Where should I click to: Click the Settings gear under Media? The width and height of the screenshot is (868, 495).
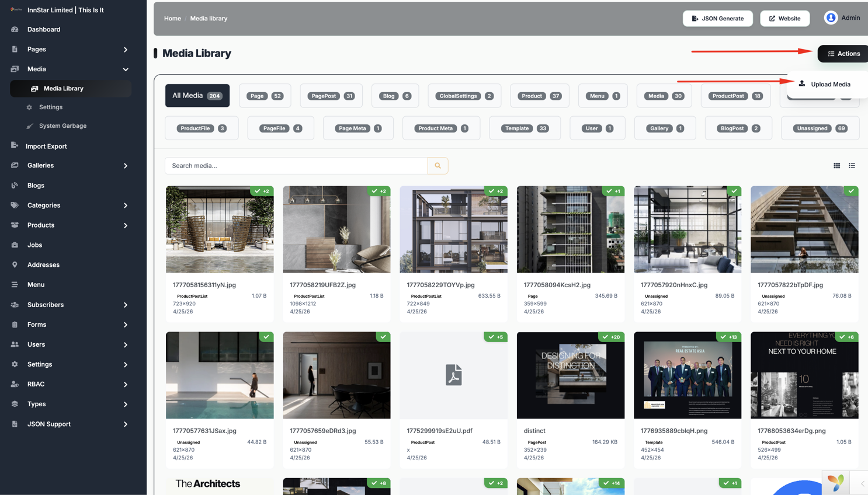click(29, 107)
